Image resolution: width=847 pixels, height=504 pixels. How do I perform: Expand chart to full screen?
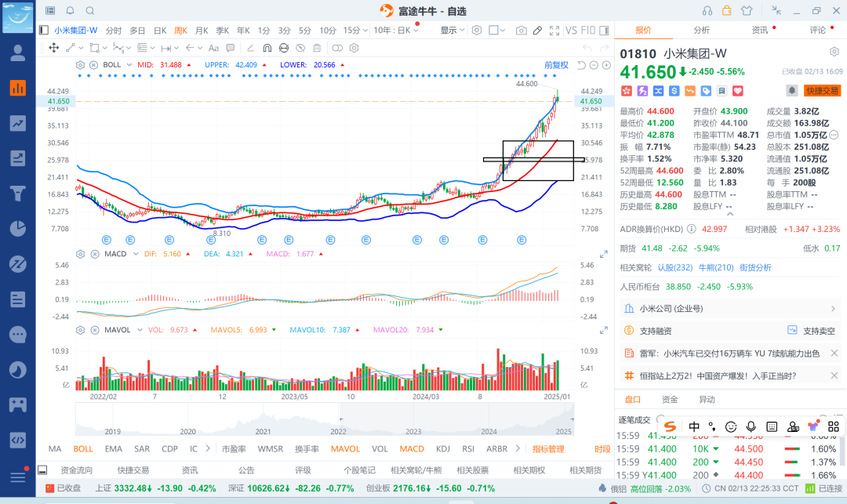coord(554,31)
